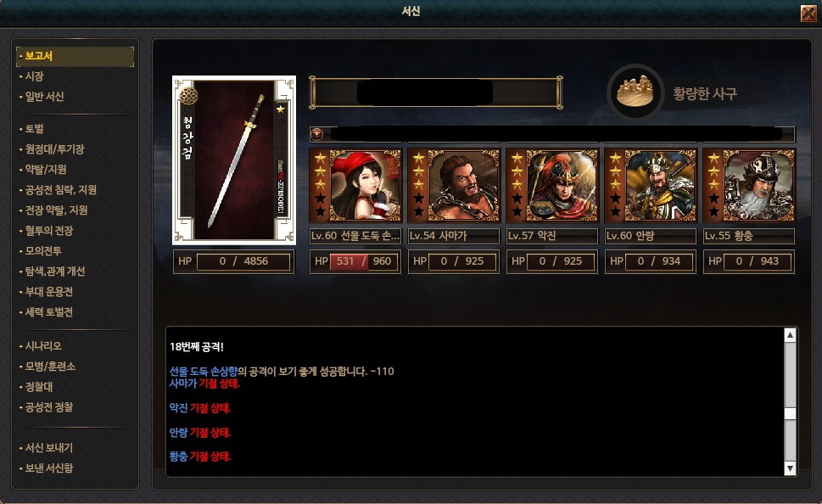The image size is (822, 504).
Task: Go to 서신 보내기
Action: tap(49, 448)
